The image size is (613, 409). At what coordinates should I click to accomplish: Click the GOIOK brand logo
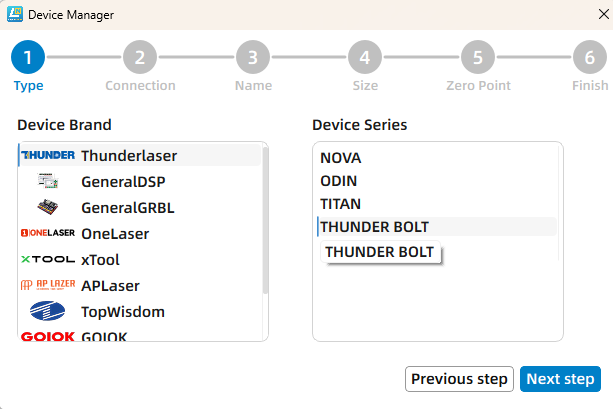coord(47,337)
